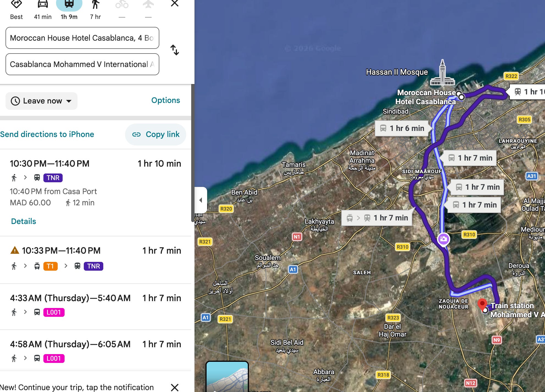
Task: Choose Walking mode, 7 hr
Action: point(95,4)
